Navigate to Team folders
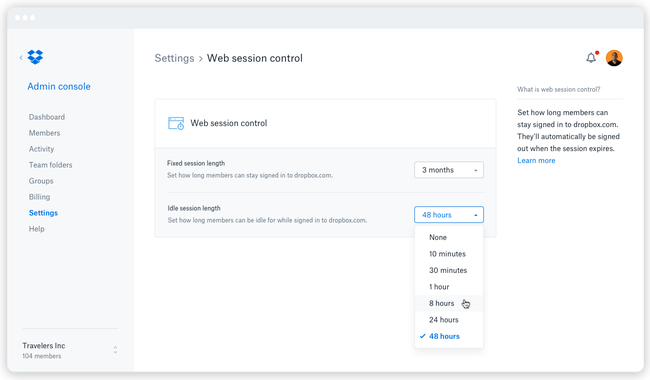The width and height of the screenshot is (650, 380). [51, 165]
